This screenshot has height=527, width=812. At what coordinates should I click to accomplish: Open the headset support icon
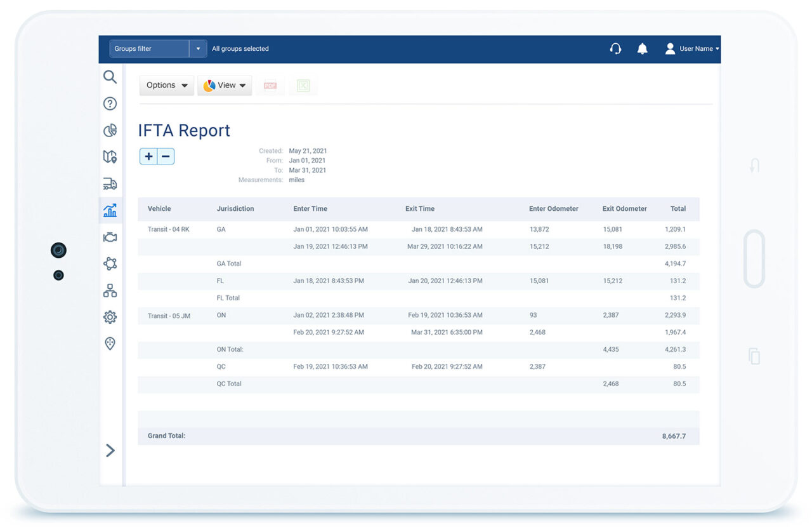(x=615, y=48)
